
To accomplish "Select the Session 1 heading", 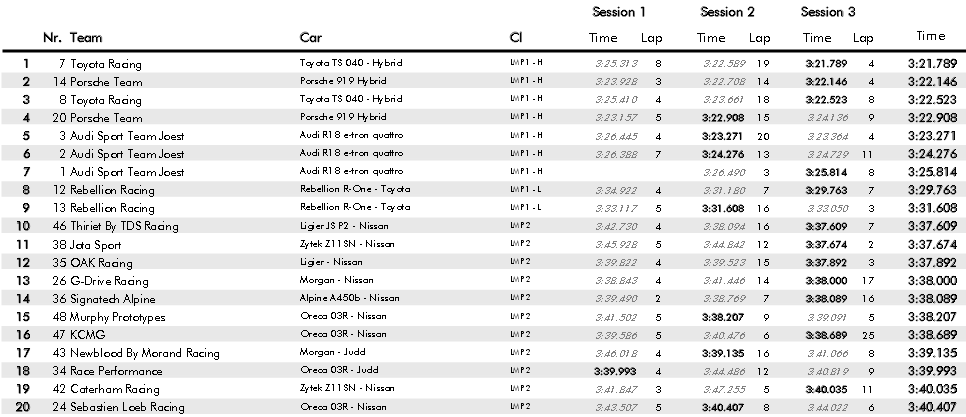I will click(x=619, y=13).
